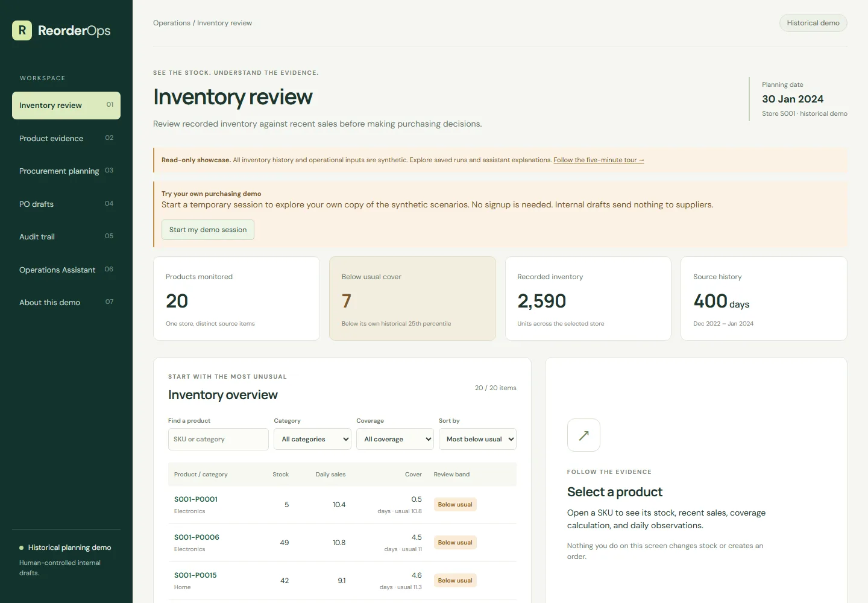Click the Below usual cover card

point(412,298)
